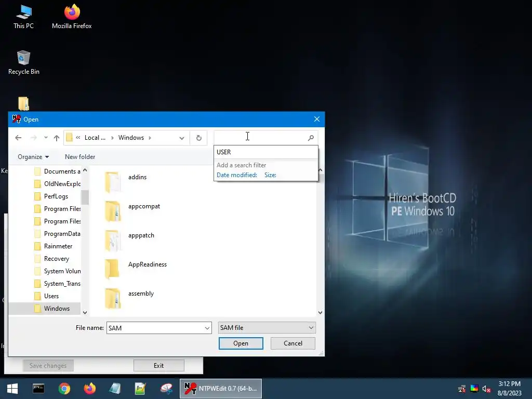Screen dimensions: 532x399
Task: Select Recovery folder in tree
Action: (x=52, y=259)
